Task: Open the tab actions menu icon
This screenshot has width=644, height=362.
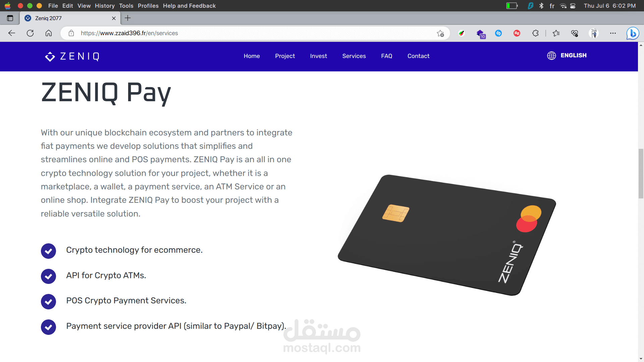Action: pyautogui.click(x=10, y=18)
